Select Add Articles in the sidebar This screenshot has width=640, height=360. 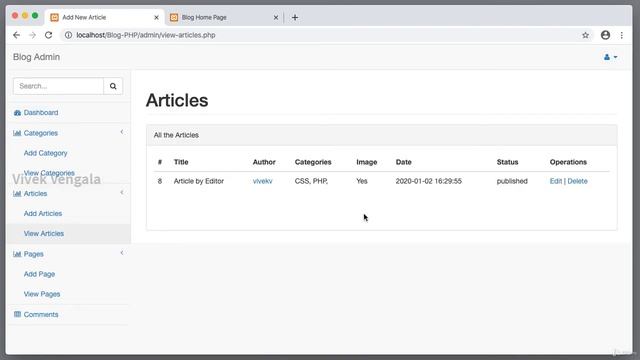(x=43, y=213)
